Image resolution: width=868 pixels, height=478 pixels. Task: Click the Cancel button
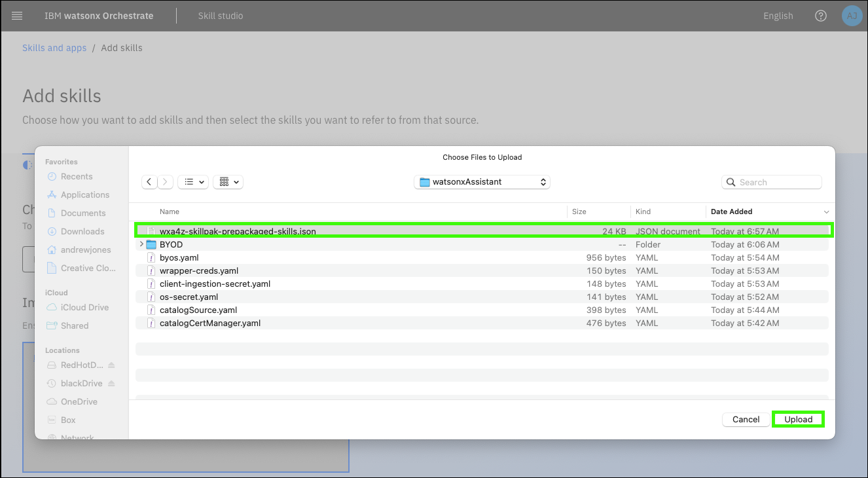746,419
